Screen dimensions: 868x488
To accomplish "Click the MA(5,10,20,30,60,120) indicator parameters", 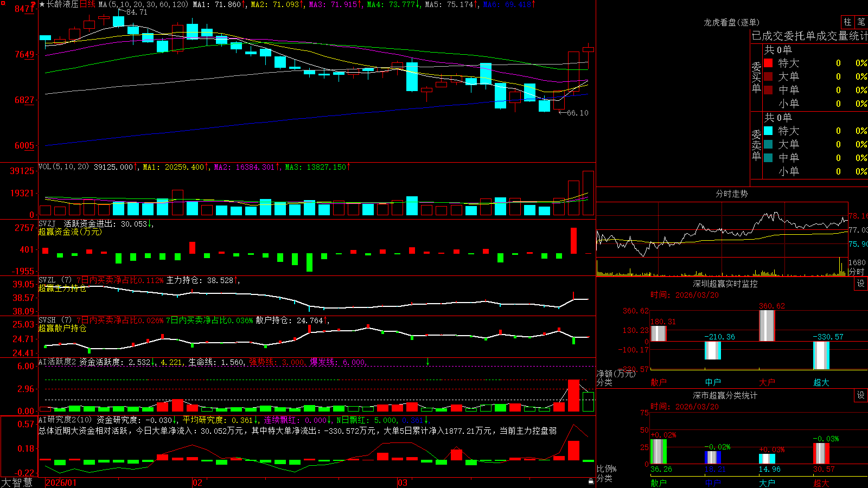I will click(143, 4).
